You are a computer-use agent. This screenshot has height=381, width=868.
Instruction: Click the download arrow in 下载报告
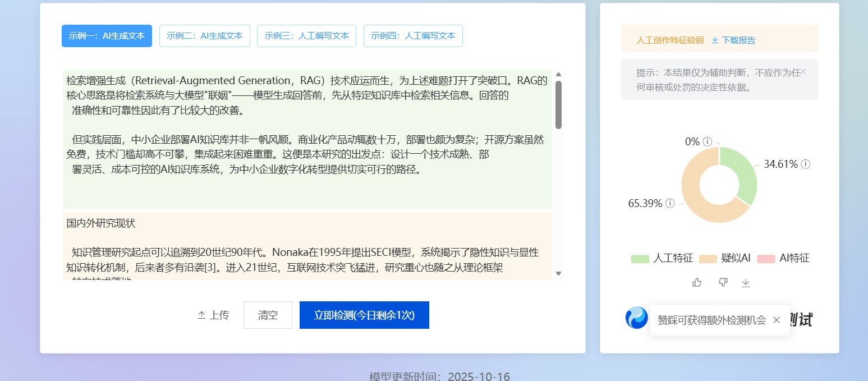[715, 40]
